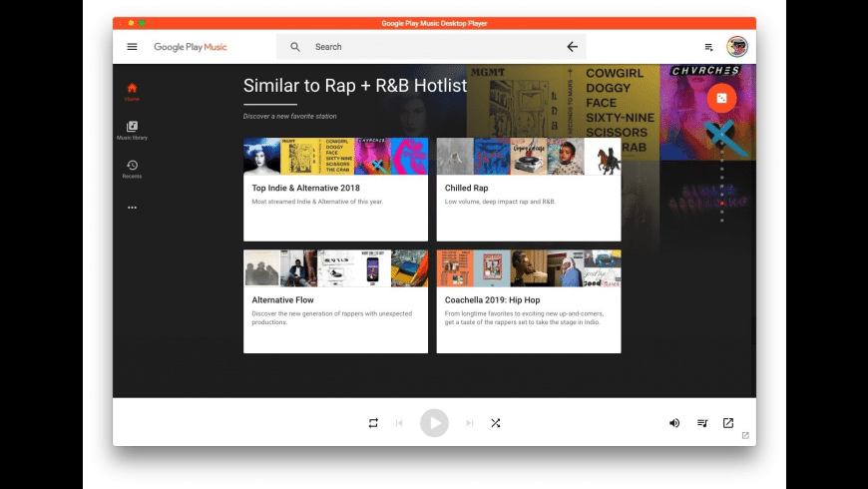Viewport: 868px width, 489px height.
Task: Go to Home in the sidebar
Action: 132,92
